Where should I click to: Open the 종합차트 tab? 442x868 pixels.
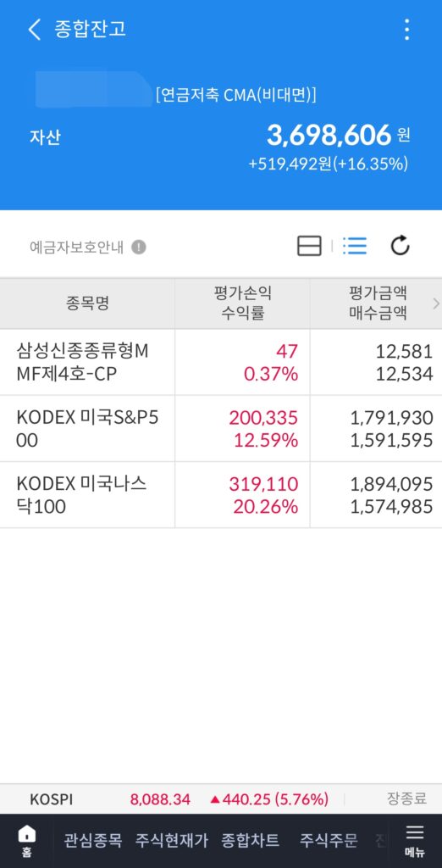250,841
